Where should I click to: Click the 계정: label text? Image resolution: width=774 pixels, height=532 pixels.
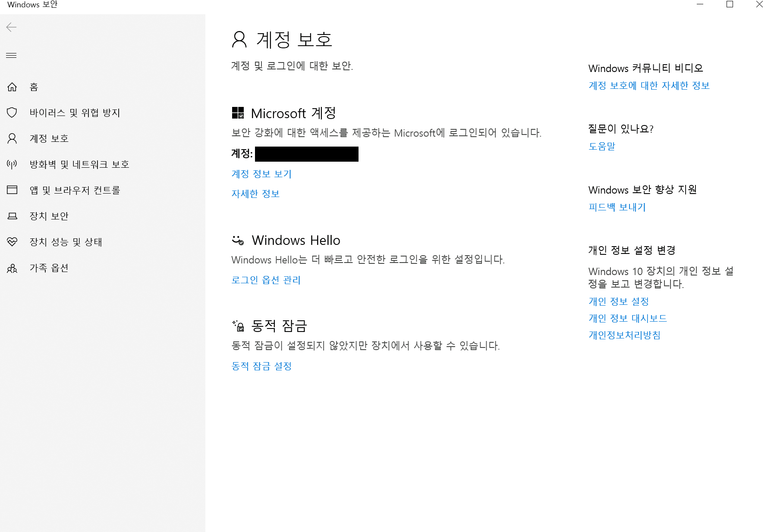[242, 154]
